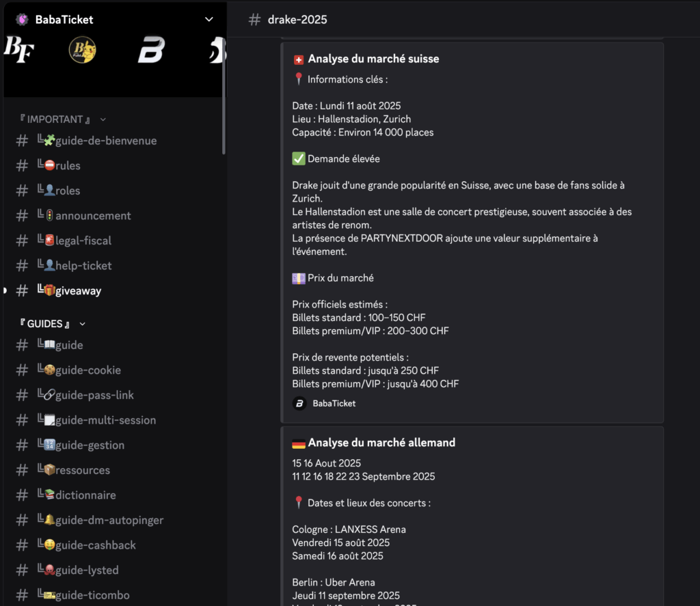
Task: Click the BabaTicket server boost icon
Action: [x=22, y=19]
